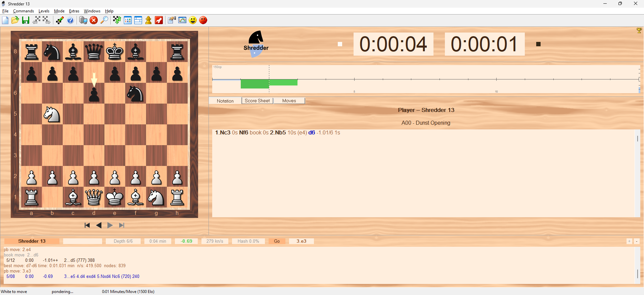
Task: Click the yellow smiley face icon
Action: [x=193, y=20]
